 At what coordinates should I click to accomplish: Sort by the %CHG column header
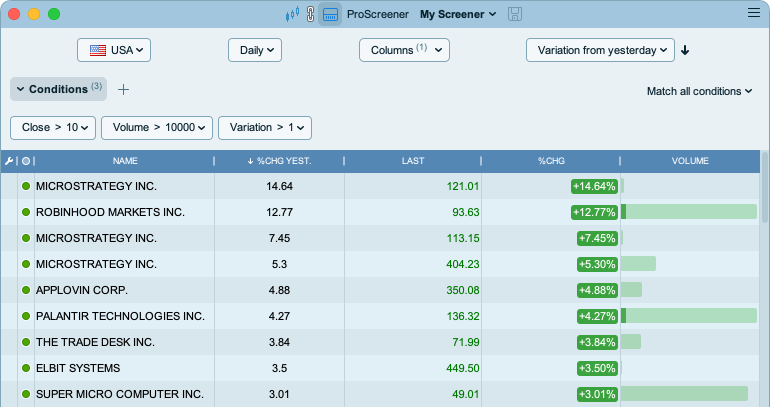(551, 161)
